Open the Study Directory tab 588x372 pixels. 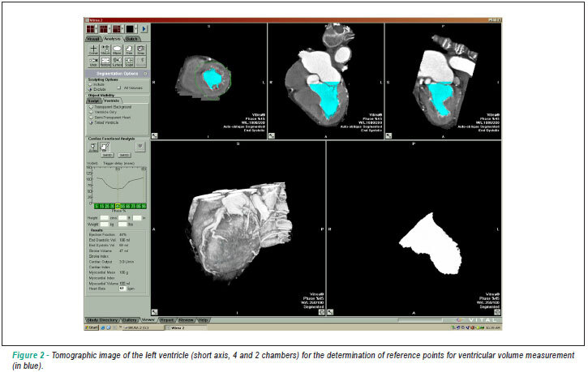pyautogui.click(x=102, y=320)
